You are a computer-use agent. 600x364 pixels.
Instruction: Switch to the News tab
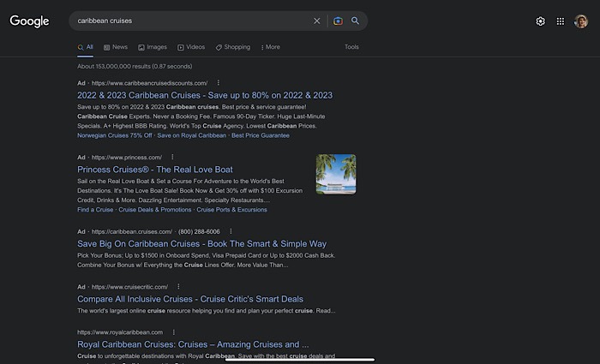pos(116,47)
